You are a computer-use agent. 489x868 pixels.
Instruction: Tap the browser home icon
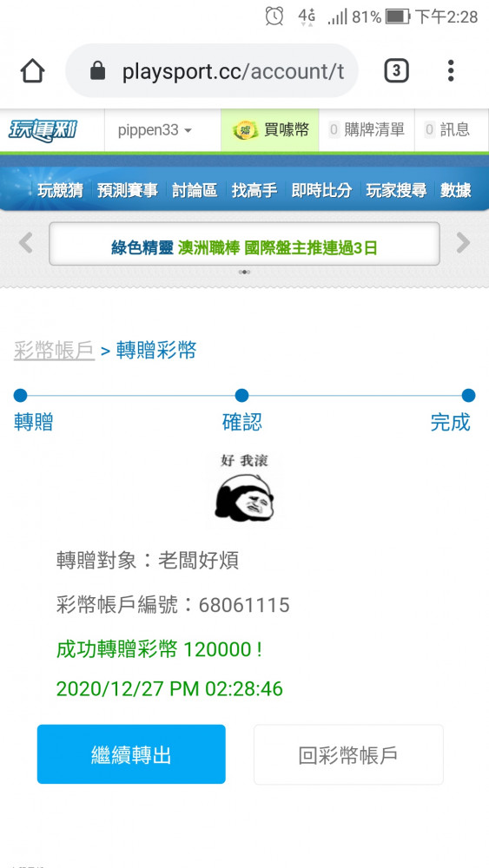coord(32,71)
